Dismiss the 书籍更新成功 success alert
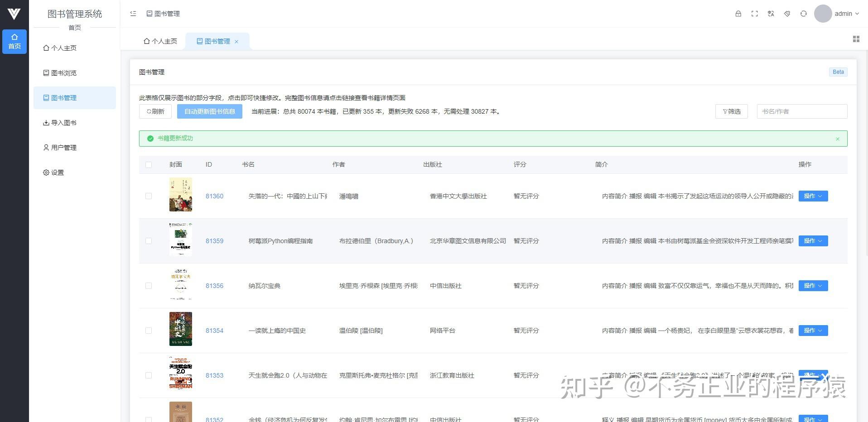This screenshot has height=422, width=868. pos(838,139)
